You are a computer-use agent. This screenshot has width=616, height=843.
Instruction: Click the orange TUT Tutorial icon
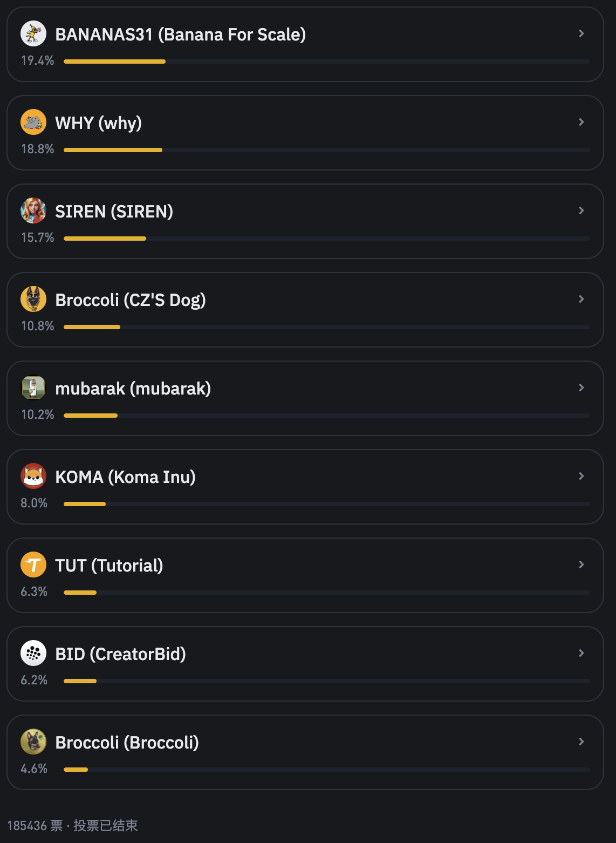tap(33, 565)
